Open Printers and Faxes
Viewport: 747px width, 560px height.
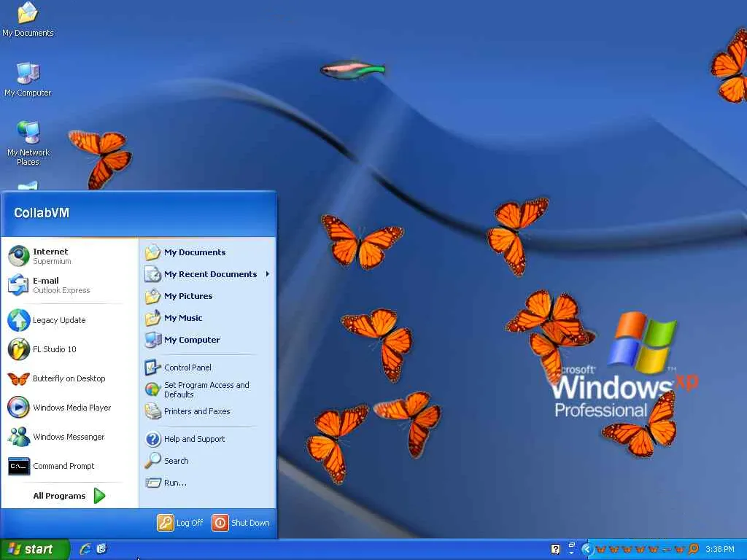tap(208, 411)
